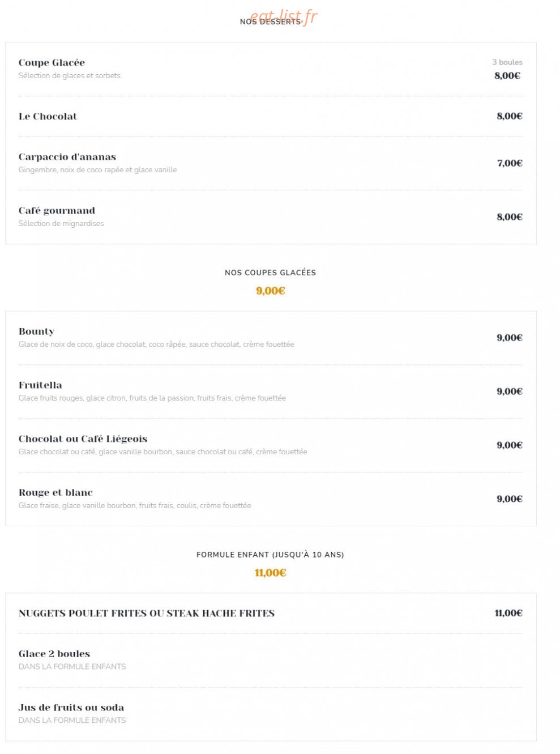Click the Café gourmand item title

57,211
